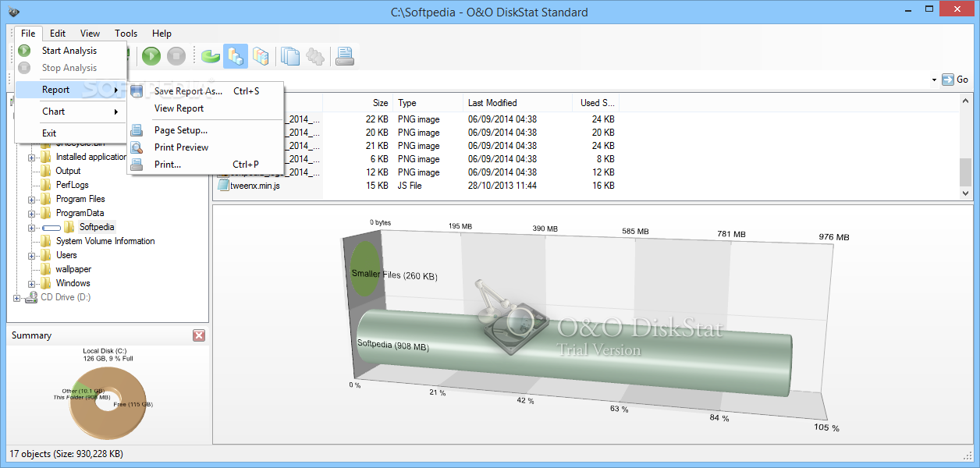Select the green pie chart view icon

click(x=211, y=55)
